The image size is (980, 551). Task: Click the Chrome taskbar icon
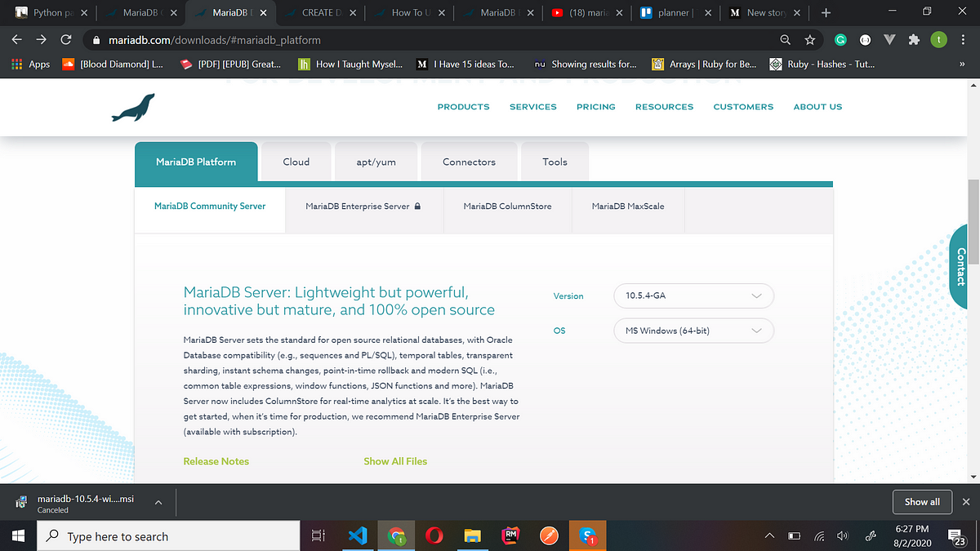(397, 536)
